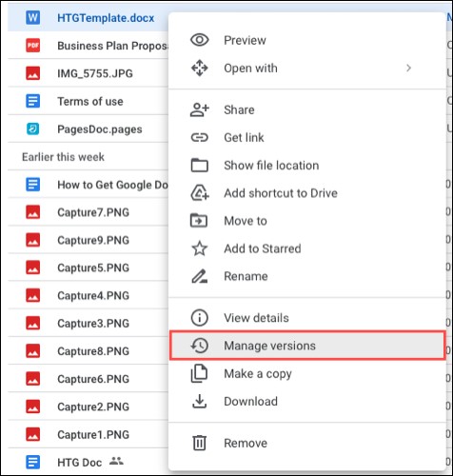Select the IMG_5755.JPG file name
453x476 pixels.
[x=95, y=73]
